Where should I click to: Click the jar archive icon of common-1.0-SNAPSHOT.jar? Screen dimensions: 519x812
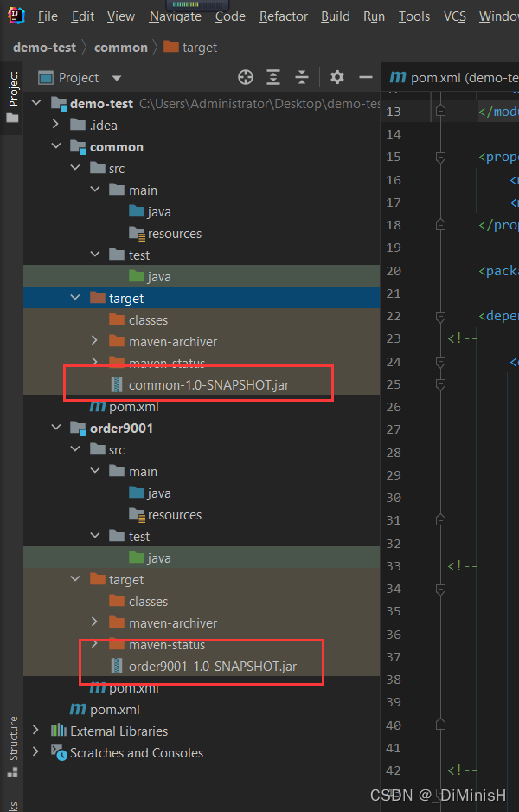tap(117, 384)
